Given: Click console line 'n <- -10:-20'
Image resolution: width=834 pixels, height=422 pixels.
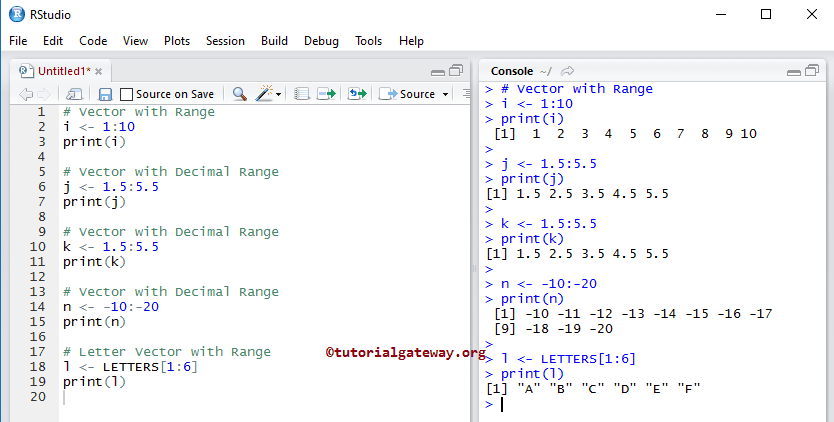Looking at the screenshot, I should click(549, 284).
